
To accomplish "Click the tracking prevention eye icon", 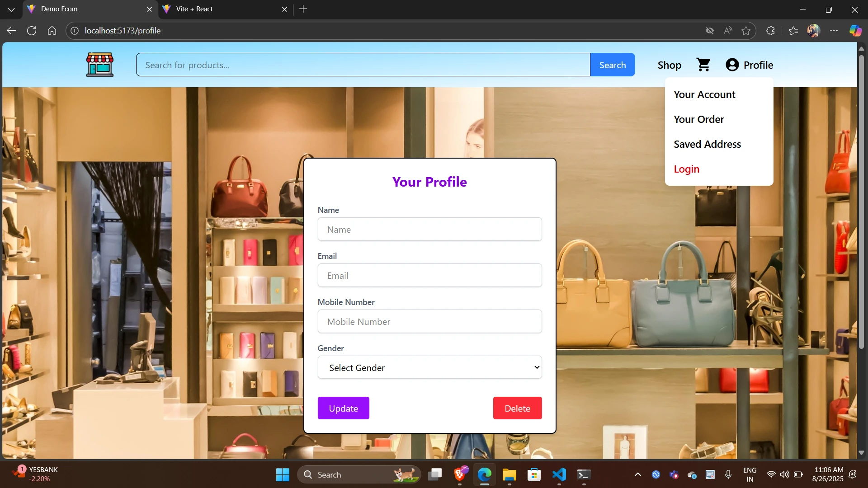I will coord(710,31).
